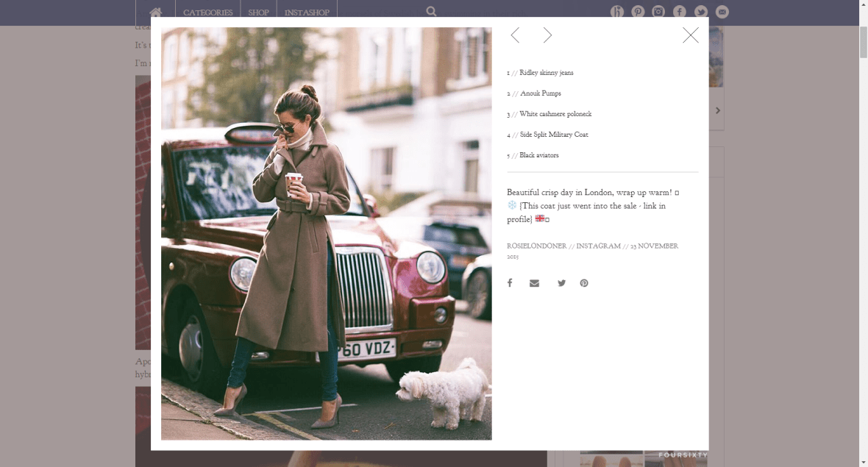Open the Ridley skinny jeans link
The width and height of the screenshot is (868, 467).
pyautogui.click(x=546, y=73)
